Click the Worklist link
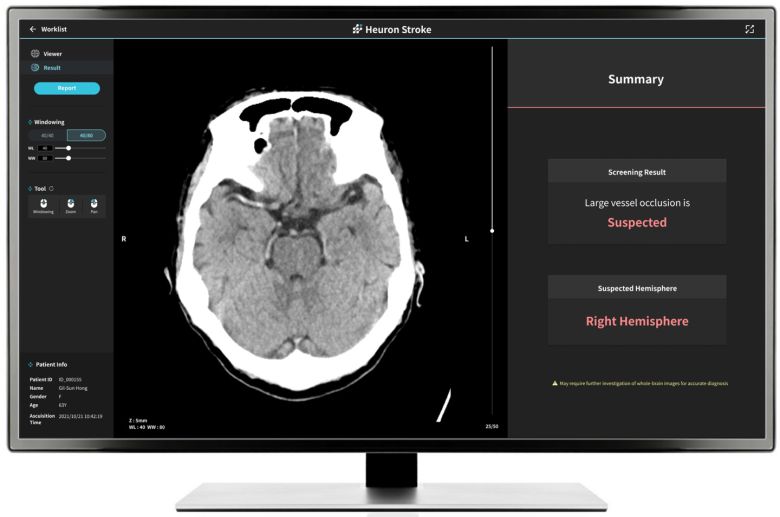The image size is (780, 517). point(53,29)
